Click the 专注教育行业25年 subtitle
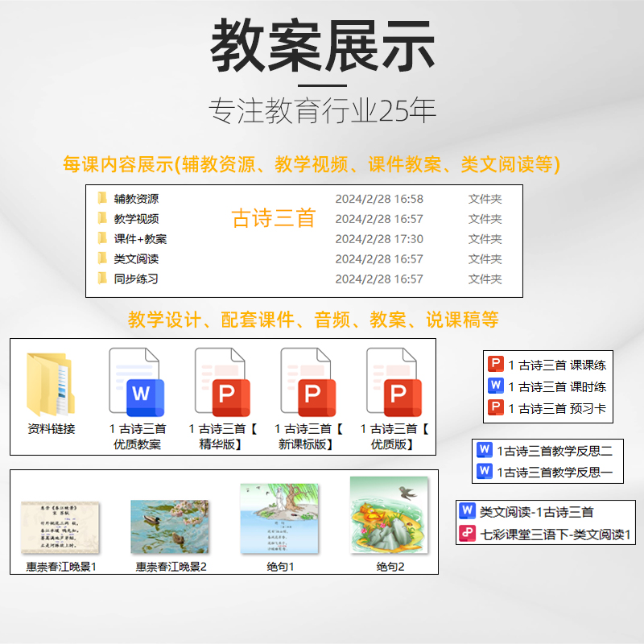Screen dimensions: 644x644 tap(323, 111)
